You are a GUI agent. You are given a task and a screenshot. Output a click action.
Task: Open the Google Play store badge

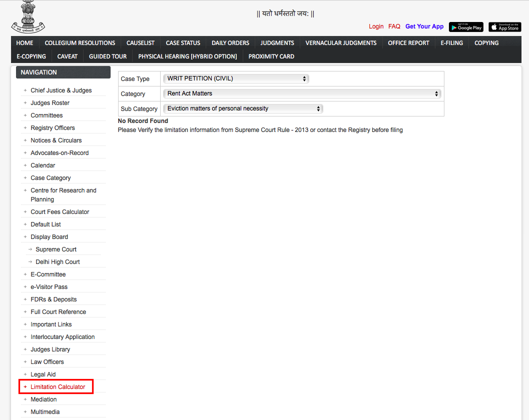[x=466, y=27]
